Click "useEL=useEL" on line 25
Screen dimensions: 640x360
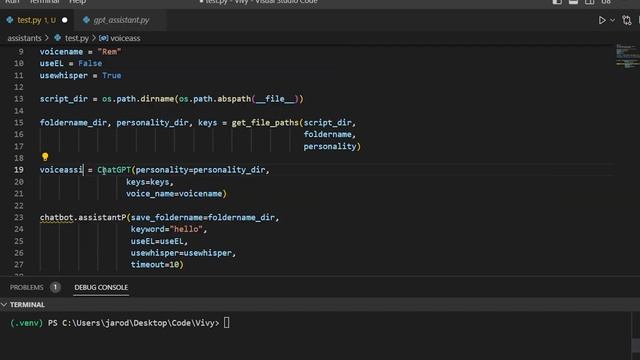[x=157, y=241]
